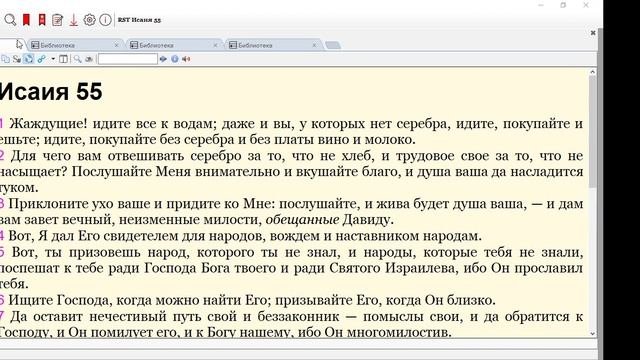Image resolution: width=640 pixels, height=360 pixels.
Task: Click the vertical scrollbar thumb of the text pane
Action: 593,131
